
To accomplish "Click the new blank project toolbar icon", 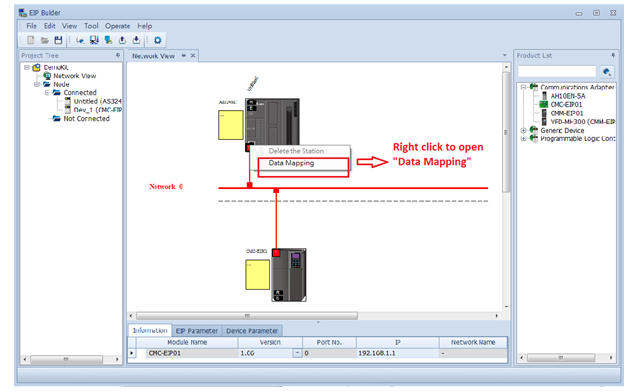I will click(31, 40).
